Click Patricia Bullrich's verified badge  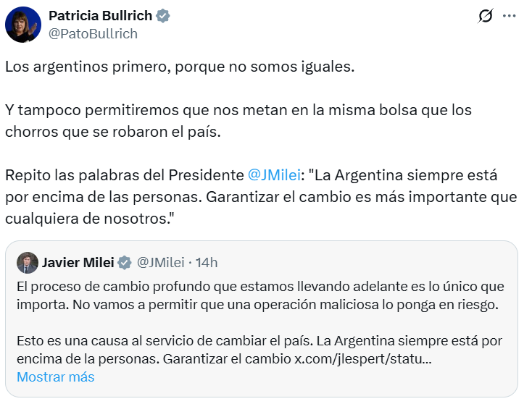(x=164, y=16)
